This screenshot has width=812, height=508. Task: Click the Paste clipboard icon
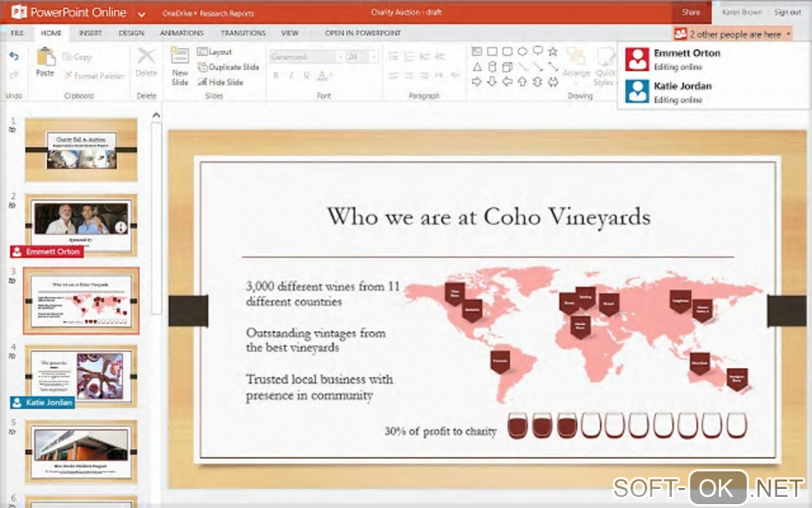click(x=45, y=57)
